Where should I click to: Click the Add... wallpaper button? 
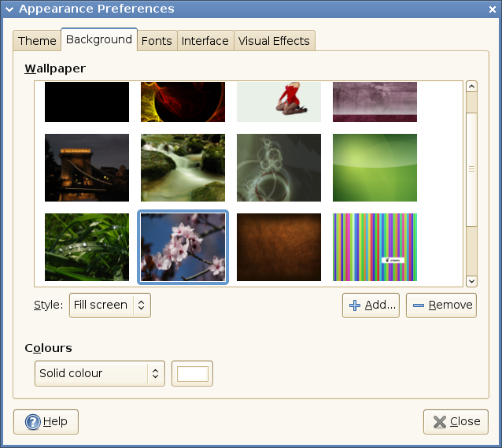click(x=371, y=305)
